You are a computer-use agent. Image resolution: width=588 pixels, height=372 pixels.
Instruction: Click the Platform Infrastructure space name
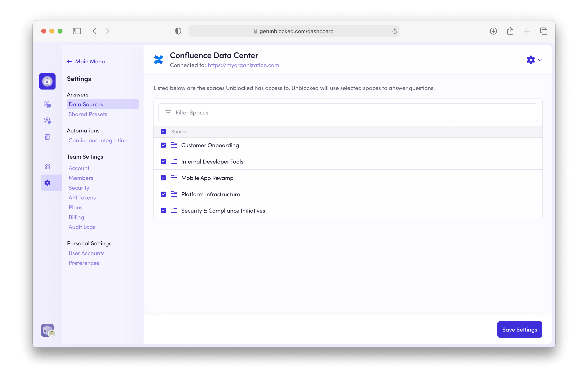click(x=210, y=194)
